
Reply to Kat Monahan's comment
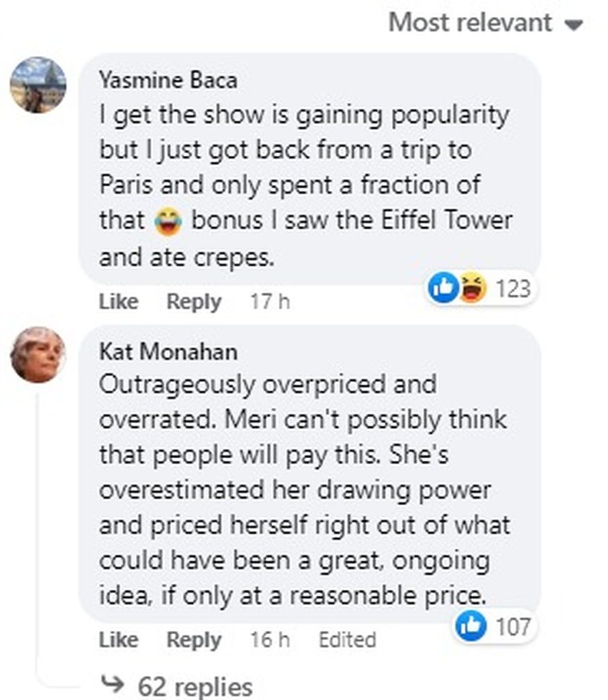[x=194, y=640]
